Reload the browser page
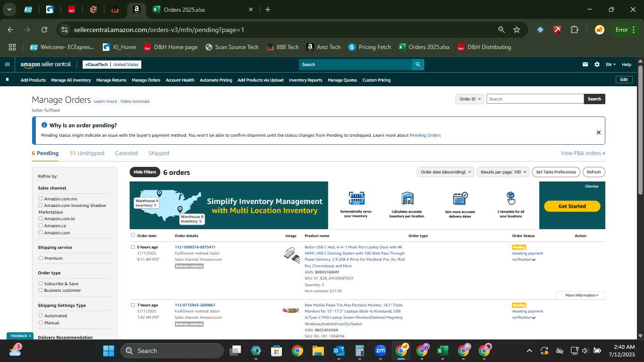The height and width of the screenshot is (362, 644). tap(44, 30)
